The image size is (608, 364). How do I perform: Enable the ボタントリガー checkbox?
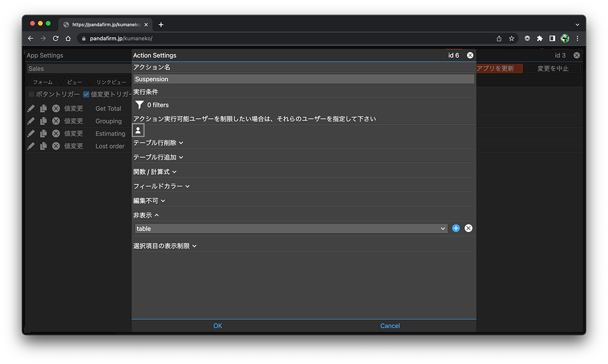(x=31, y=94)
